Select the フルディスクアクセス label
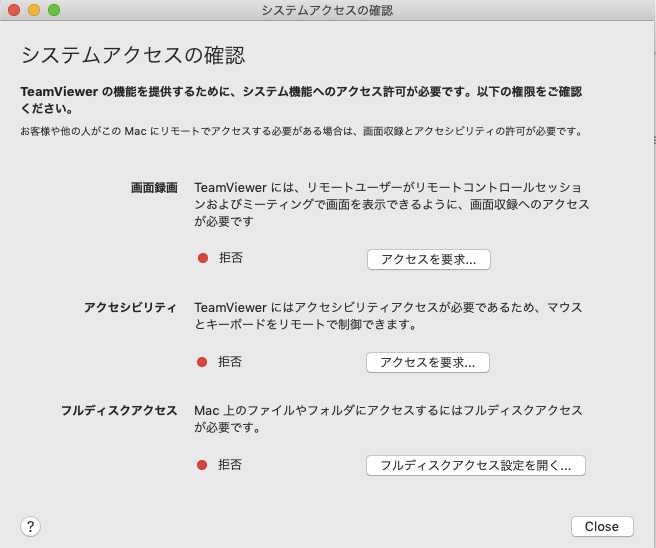Viewport: 656px width, 548px height. click(119, 410)
